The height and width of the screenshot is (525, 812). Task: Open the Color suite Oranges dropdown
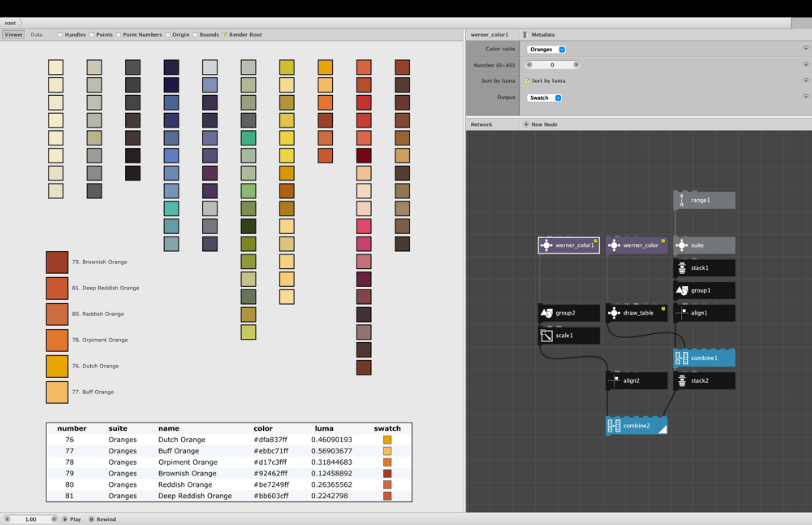coord(546,50)
